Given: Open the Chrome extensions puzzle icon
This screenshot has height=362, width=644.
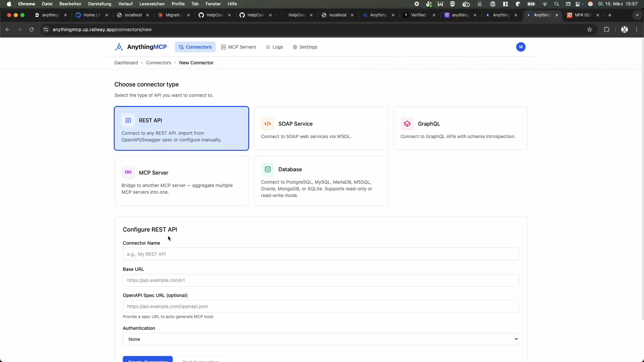Looking at the screenshot, I should coord(606,29).
